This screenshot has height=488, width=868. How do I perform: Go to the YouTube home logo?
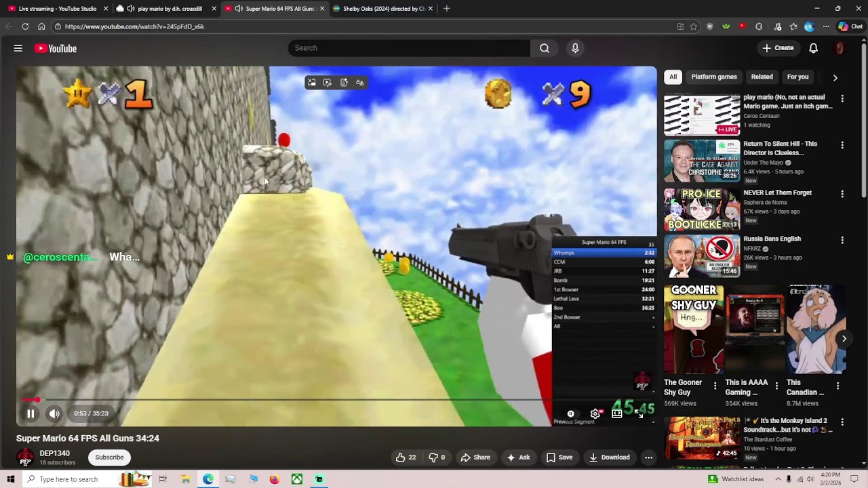pyautogui.click(x=56, y=48)
